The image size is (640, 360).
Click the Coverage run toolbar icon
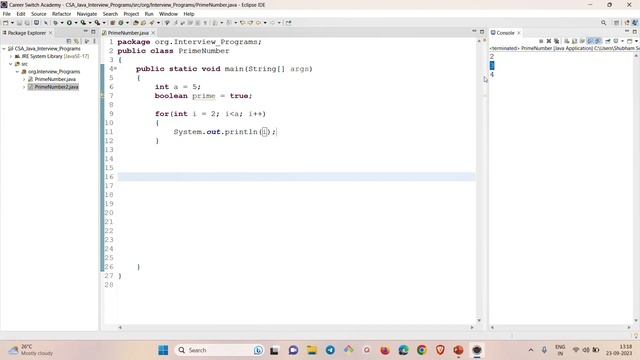click(83, 23)
